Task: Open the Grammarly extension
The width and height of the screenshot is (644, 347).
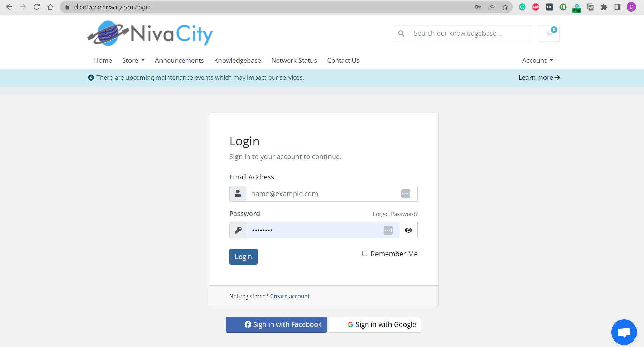Action: tap(522, 7)
